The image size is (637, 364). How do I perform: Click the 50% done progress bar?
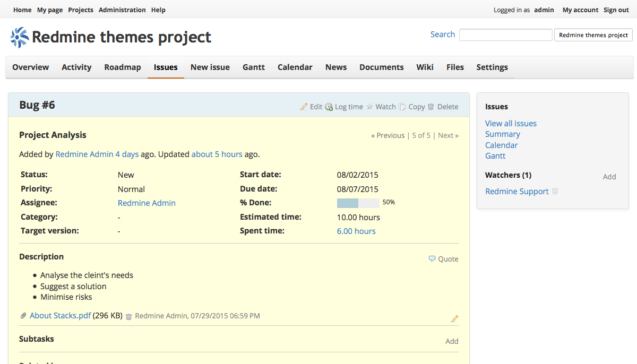pyautogui.click(x=358, y=203)
